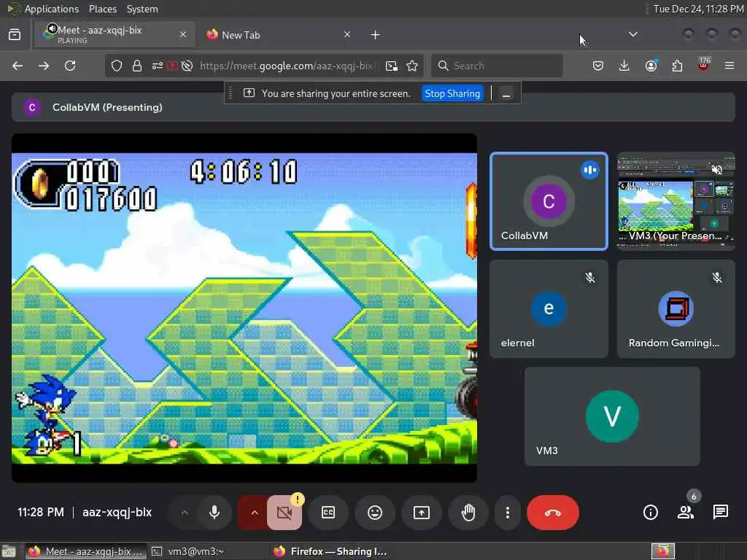747x560 pixels.
Task: Click the blocked camera permission icon
Action: click(187, 66)
